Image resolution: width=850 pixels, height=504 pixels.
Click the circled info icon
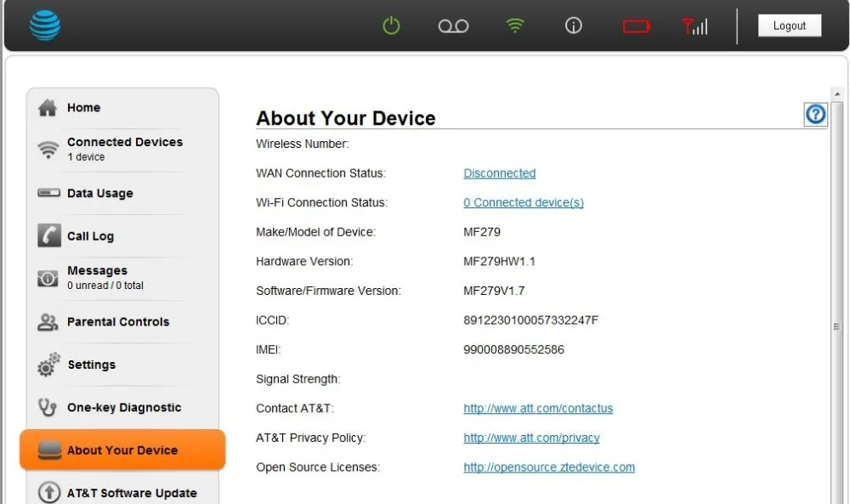(574, 25)
